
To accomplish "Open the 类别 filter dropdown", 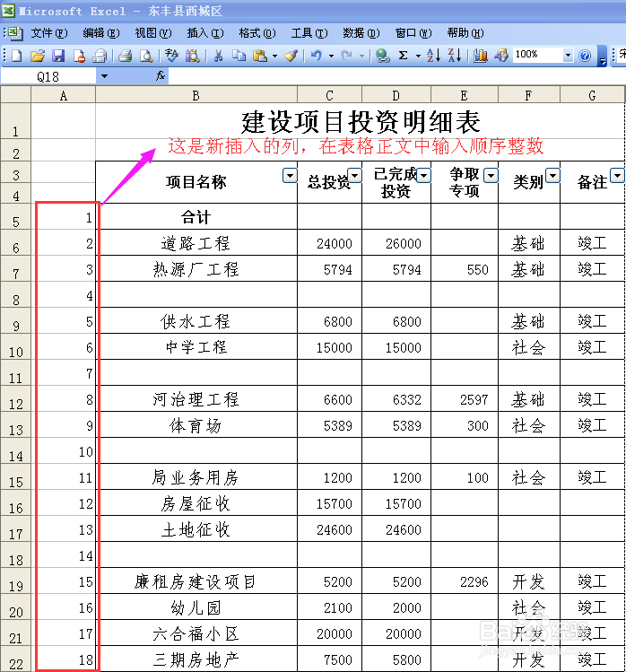I will (x=552, y=176).
